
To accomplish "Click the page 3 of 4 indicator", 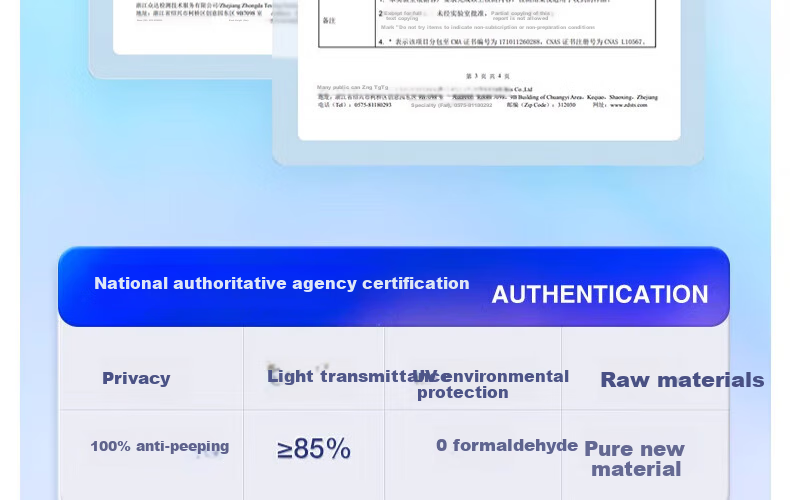I will coord(488,76).
